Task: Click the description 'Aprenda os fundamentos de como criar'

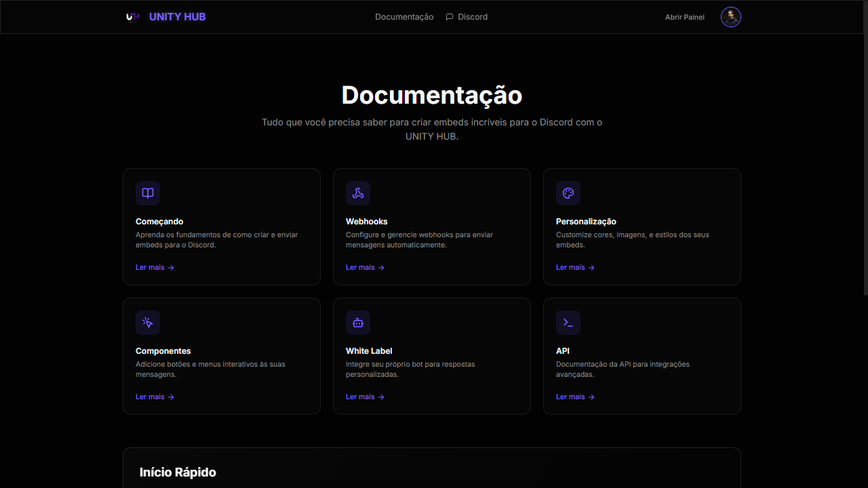Action: 217,240
